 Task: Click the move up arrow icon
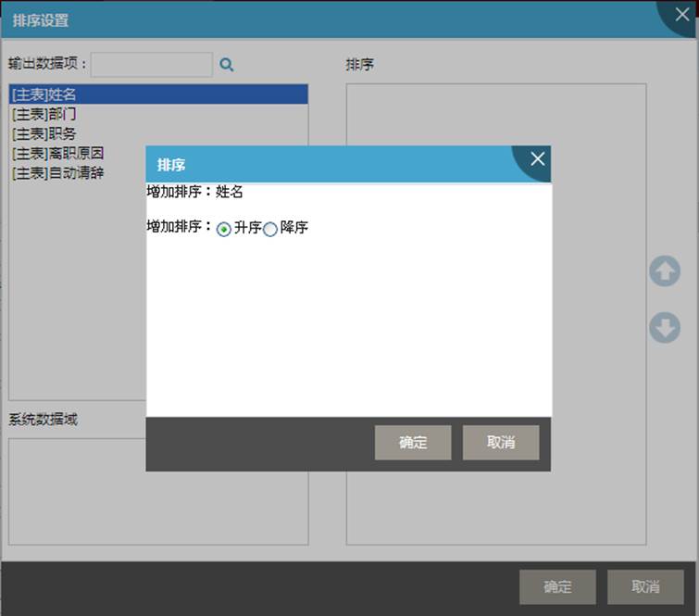pos(664,271)
